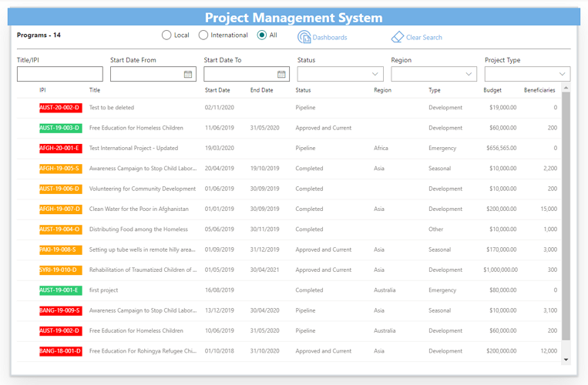Open program PAKI-19-008-S orange tag
588x385 pixels.
(x=61, y=249)
